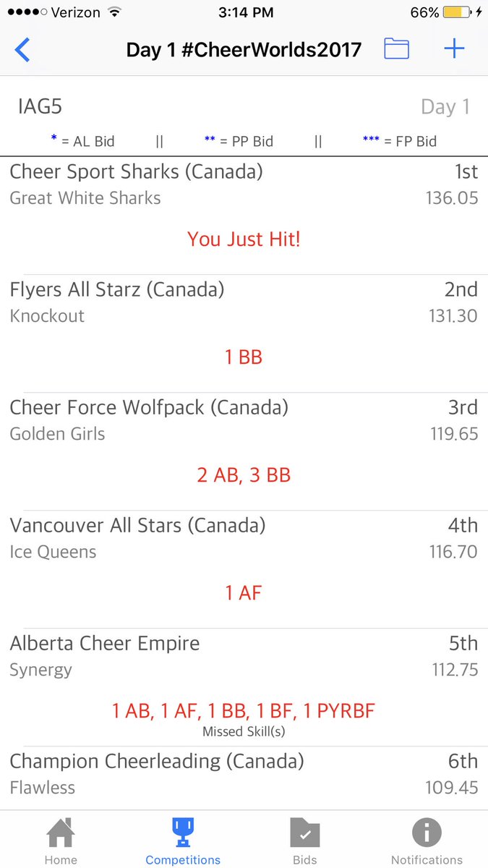Screen dimensions: 488x868
Task: Open the folder icon in header
Action: [x=396, y=48]
